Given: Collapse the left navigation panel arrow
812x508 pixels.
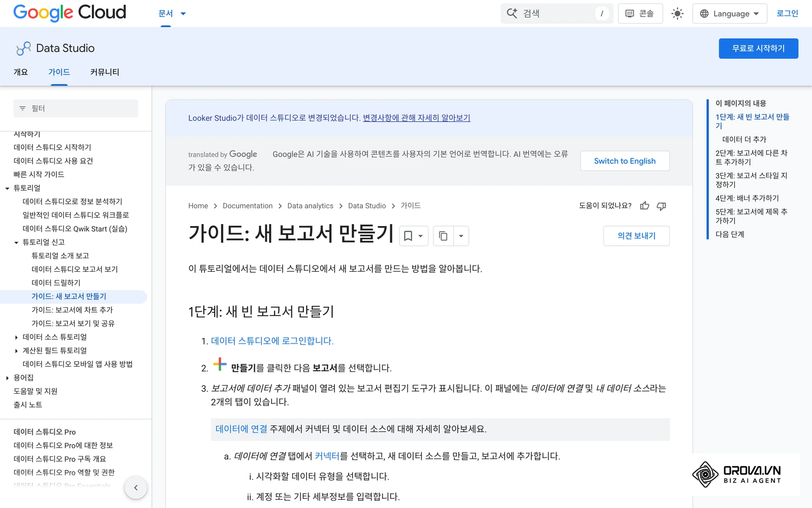Looking at the screenshot, I should point(136,488).
